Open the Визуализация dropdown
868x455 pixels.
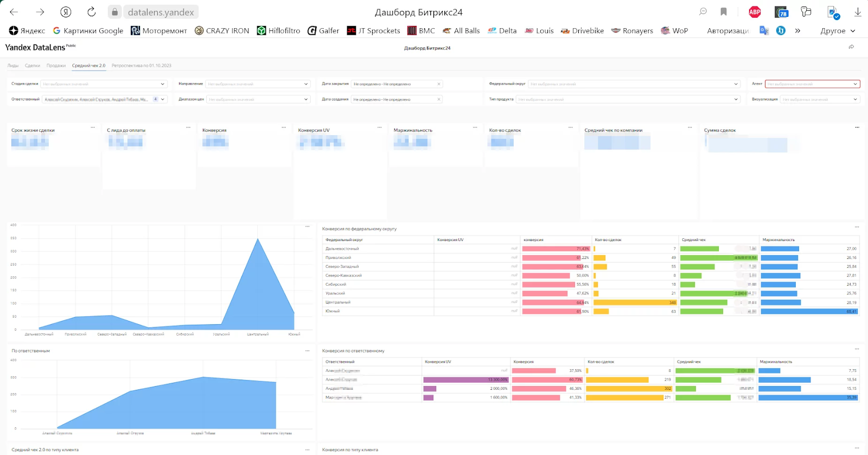[x=820, y=99]
